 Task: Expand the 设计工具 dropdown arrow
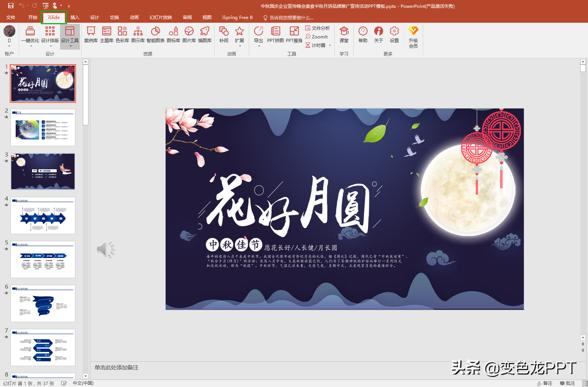[71, 46]
